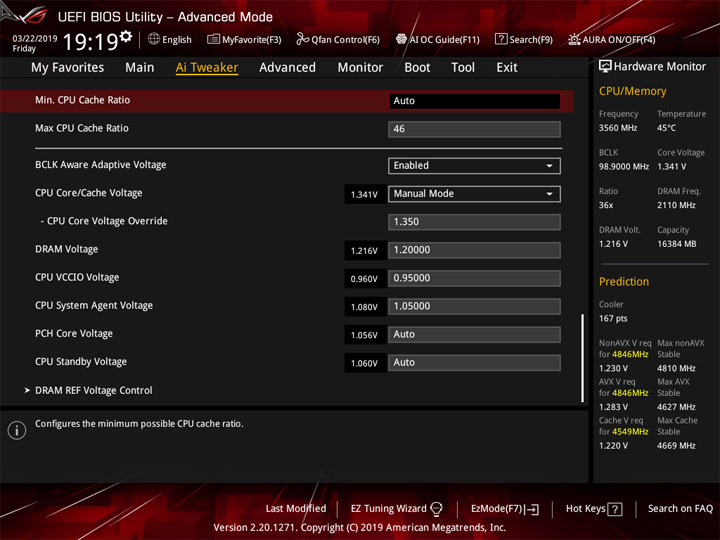Screen dimensions: 720x540
Task: Click the Min. CPU Cache Ratio field
Action: point(474,101)
